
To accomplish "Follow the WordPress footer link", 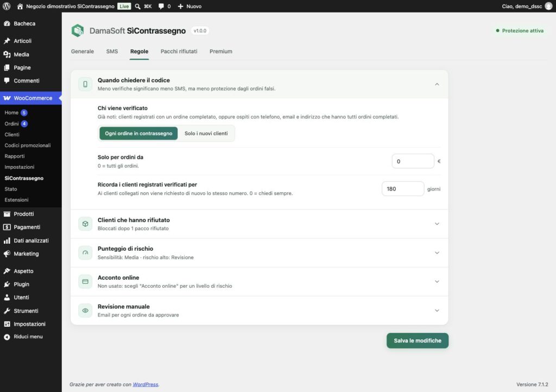I will 146,384.
